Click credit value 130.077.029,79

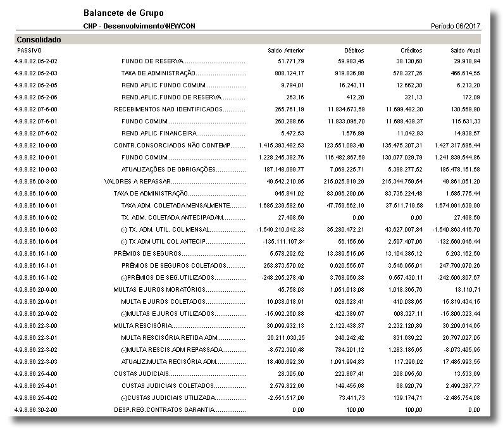tap(402, 158)
